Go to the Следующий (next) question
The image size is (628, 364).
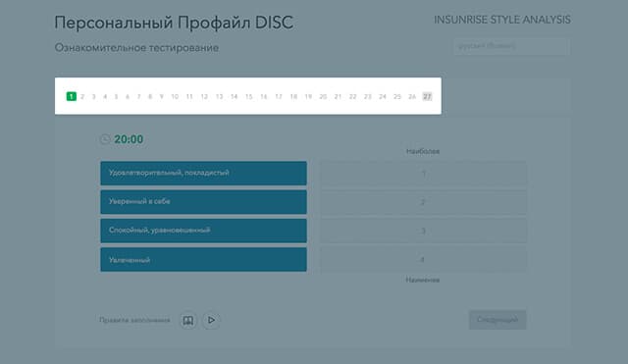497,320
